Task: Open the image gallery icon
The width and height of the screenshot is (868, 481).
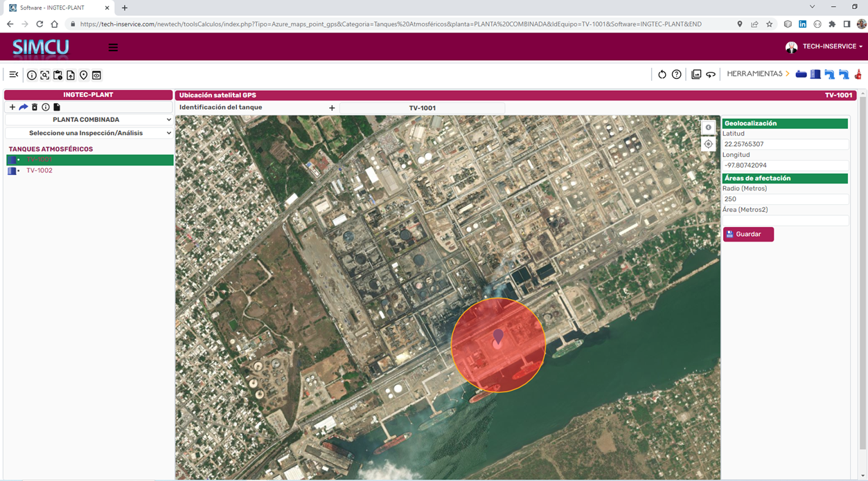Action: click(696, 74)
